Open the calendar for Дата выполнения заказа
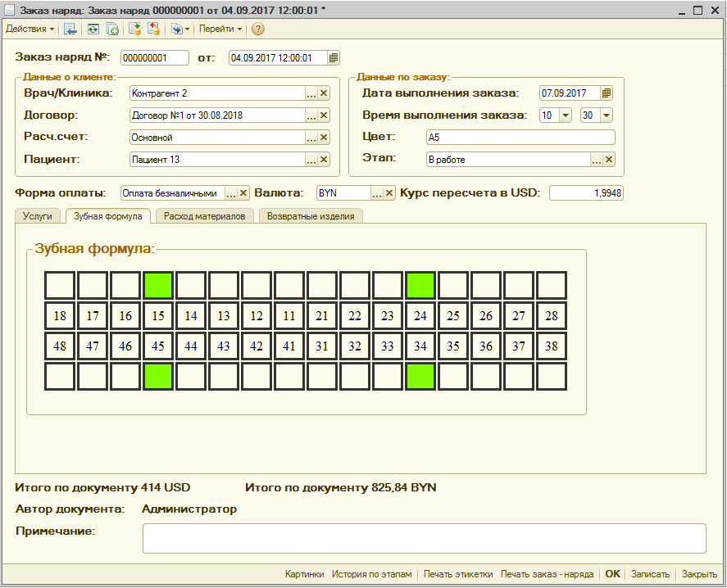 606,93
